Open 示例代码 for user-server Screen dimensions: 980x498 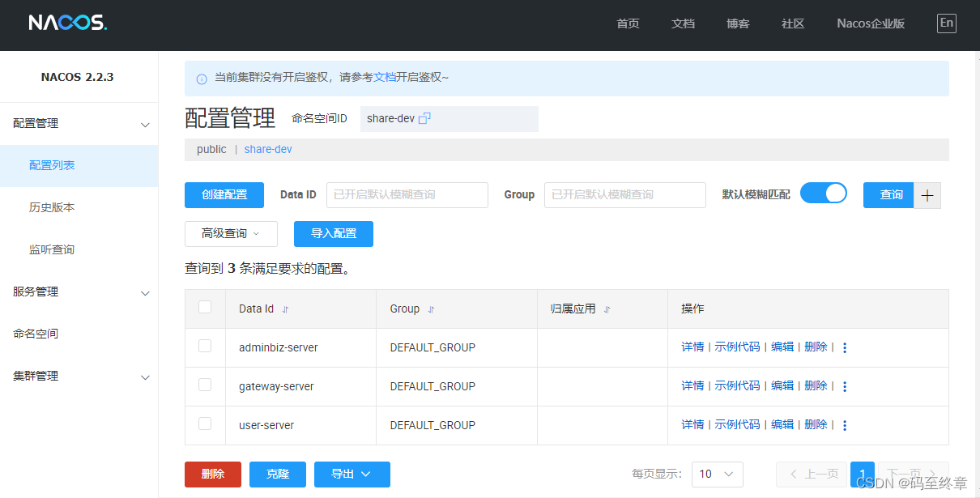[x=737, y=424]
